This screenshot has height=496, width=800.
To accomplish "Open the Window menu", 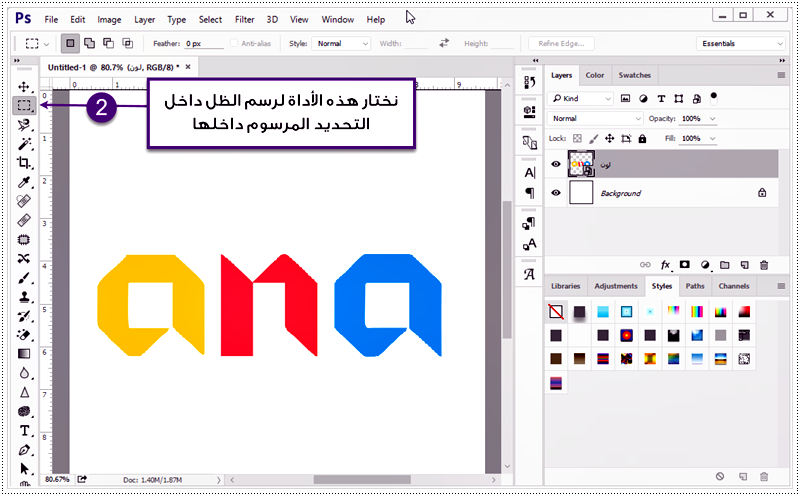I will (x=337, y=19).
